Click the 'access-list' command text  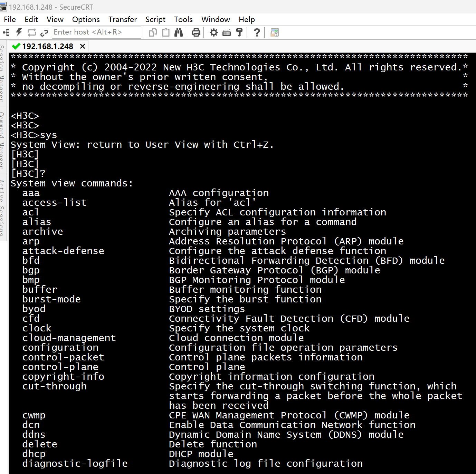coord(55,202)
